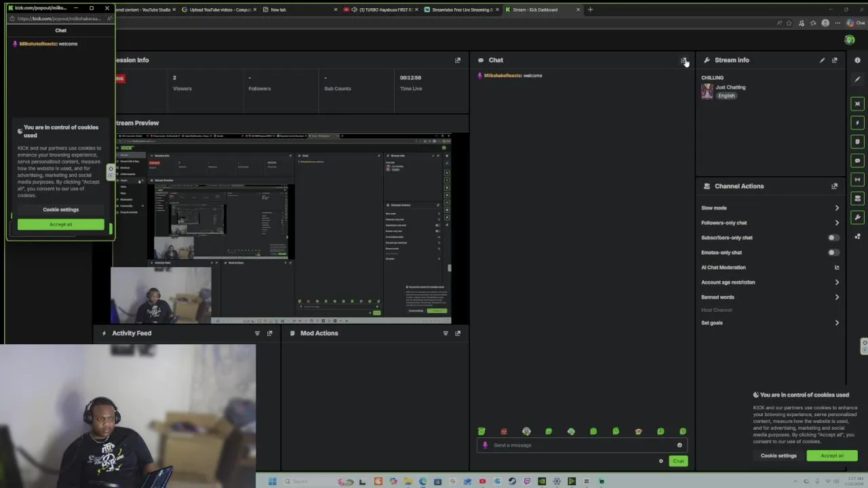This screenshot has width=868, height=488.
Task: Select the first green bucket emote
Action: (x=481, y=431)
